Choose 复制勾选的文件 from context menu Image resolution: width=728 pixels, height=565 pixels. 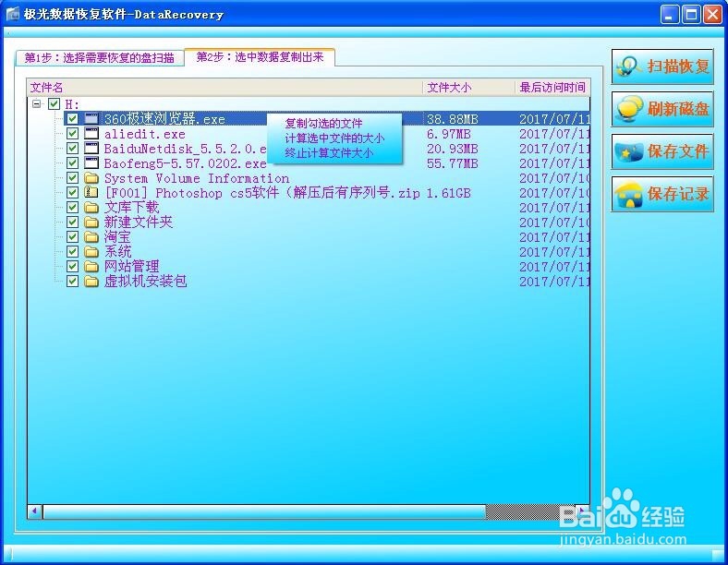(x=323, y=124)
